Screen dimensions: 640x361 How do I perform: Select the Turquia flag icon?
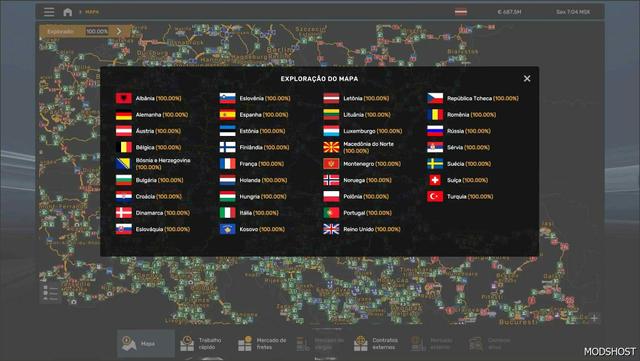click(435, 196)
